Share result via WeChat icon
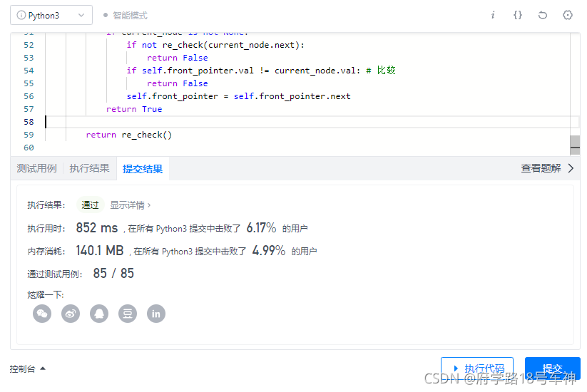This screenshot has height=392, width=587. point(42,314)
